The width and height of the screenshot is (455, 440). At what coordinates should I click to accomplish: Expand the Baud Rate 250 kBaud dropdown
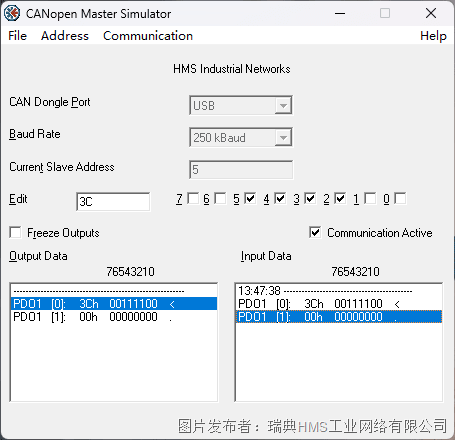(283, 137)
